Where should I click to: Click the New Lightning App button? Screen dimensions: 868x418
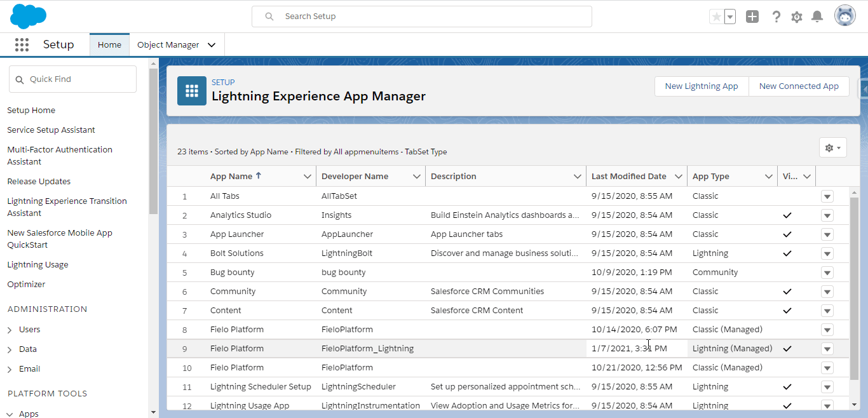click(702, 86)
